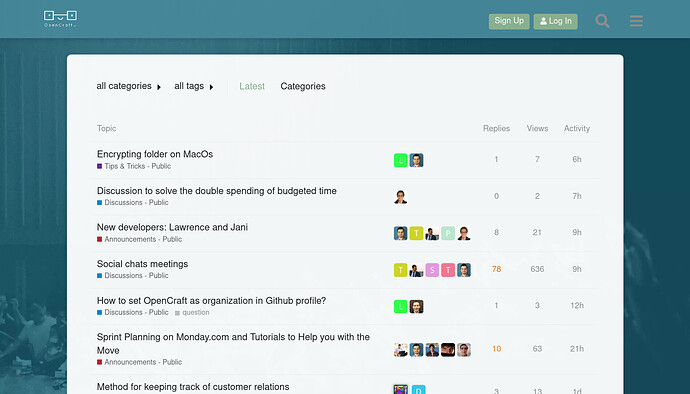Expand the all tags dropdown
The width and height of the screenshot is (690, 394).
point(194,86)
